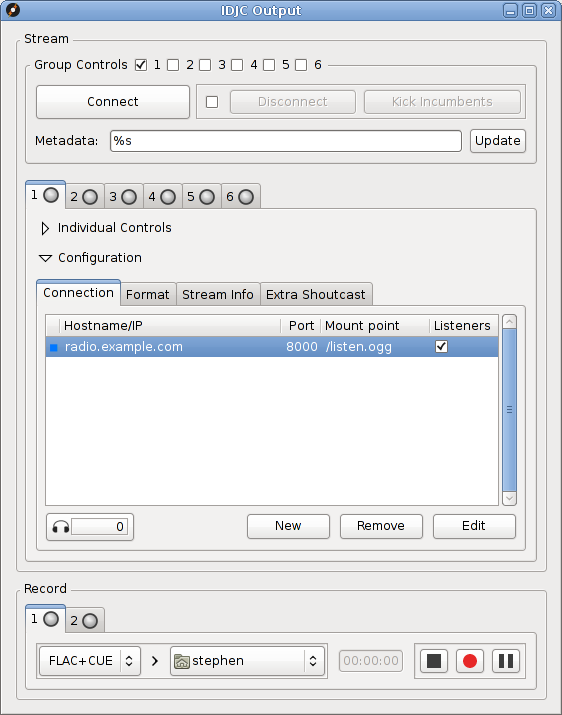Switch to the Stream Info tab

click(x=218, y=295)
